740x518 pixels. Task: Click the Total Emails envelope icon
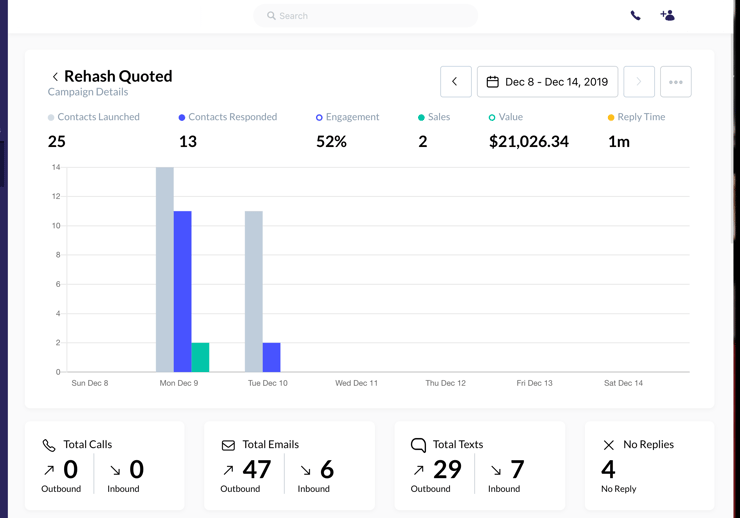(x=228, y=445)
